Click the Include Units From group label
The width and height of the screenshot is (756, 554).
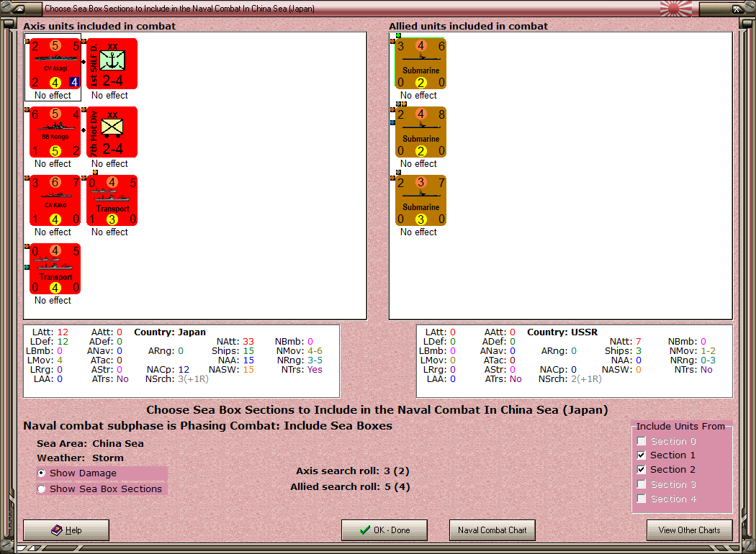pos(680,427)
